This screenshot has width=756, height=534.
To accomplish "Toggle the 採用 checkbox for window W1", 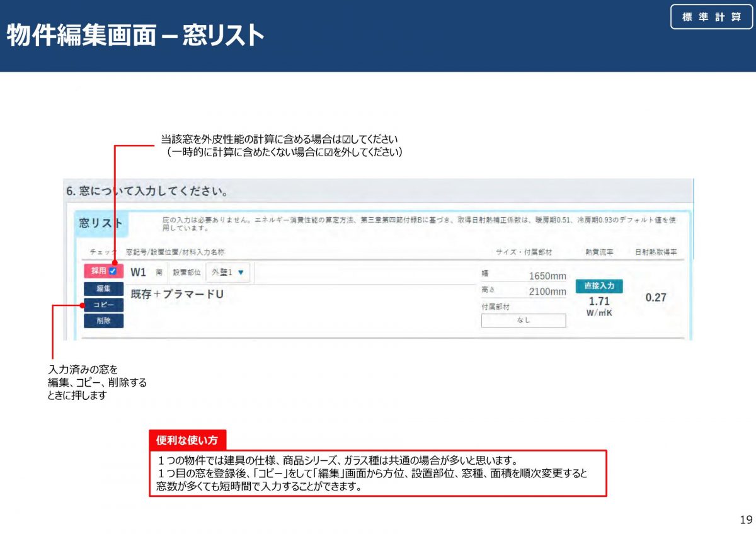I will point(113,271).
